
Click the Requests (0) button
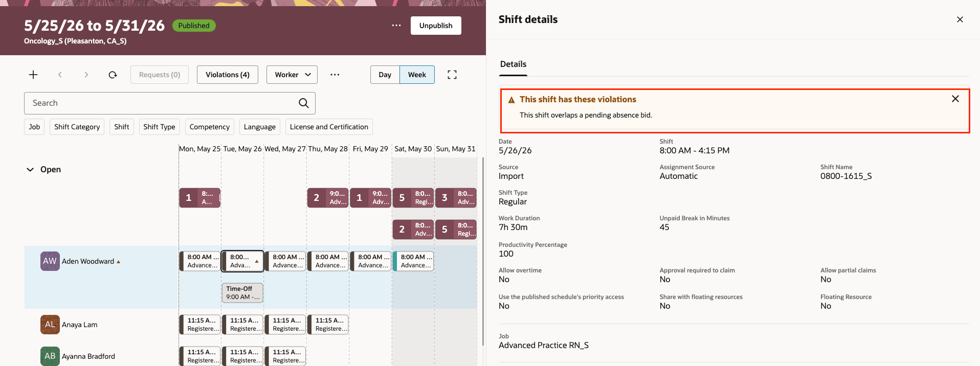[160, 75]
